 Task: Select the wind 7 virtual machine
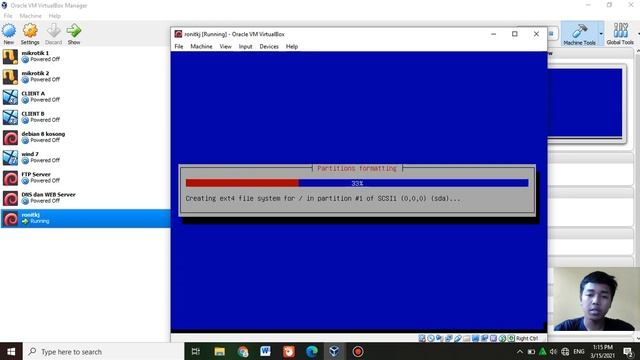(85, 157)
